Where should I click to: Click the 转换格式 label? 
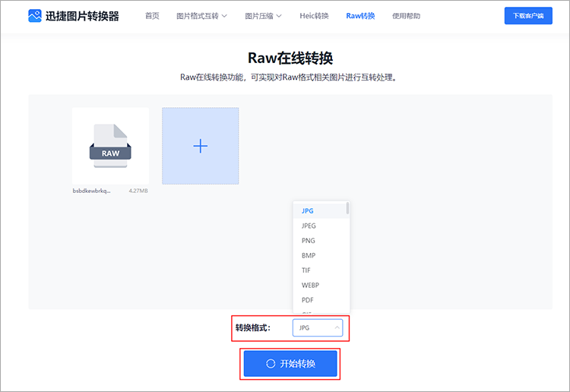[x=253, y=327]
